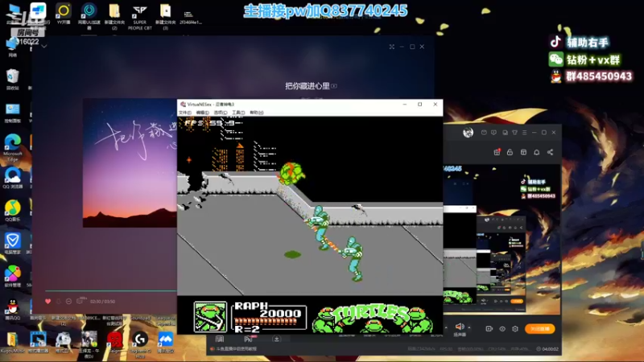Image resolution: width=644 pixels, height=362 pixels.
Task: Select the 新建文件夹 (2) folder
Action: pyautogui.click(x=114, y=16)
